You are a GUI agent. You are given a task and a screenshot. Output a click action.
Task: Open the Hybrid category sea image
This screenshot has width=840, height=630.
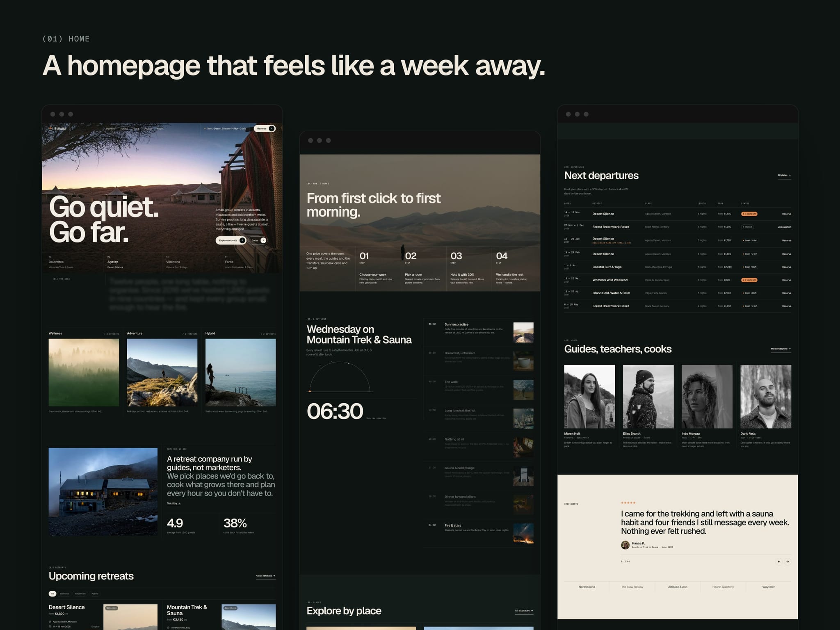(240, 372)
